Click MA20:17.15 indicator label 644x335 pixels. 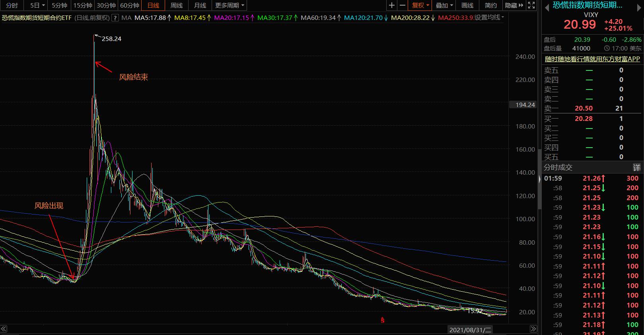(234, 18)
